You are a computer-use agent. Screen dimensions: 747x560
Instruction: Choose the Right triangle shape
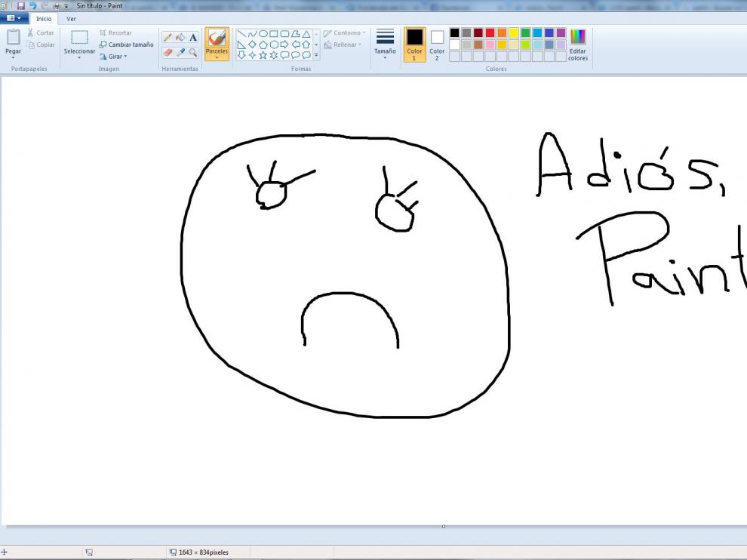pos(241,45)
